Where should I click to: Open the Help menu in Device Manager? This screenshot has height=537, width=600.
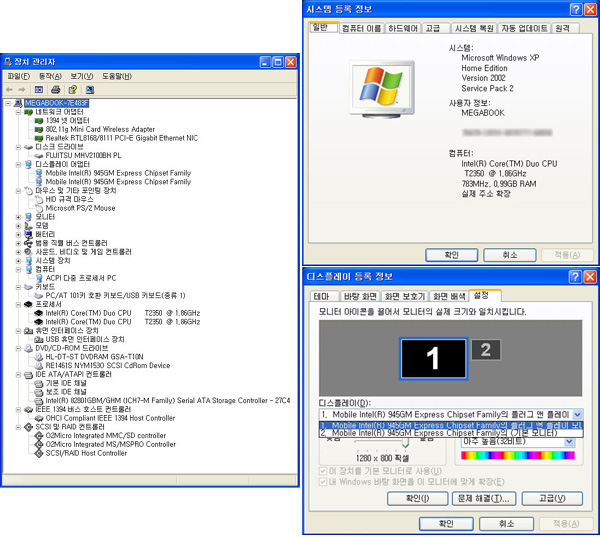117,76
